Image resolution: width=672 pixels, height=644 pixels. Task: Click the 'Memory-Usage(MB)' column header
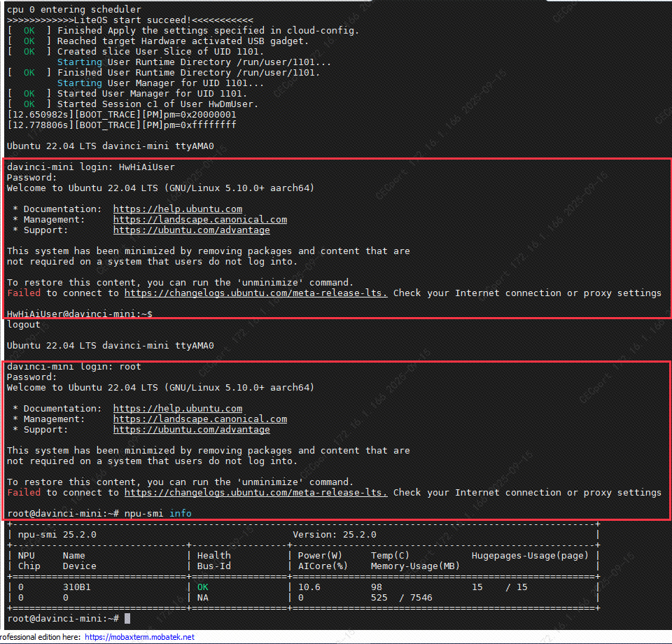coord(415,566)
